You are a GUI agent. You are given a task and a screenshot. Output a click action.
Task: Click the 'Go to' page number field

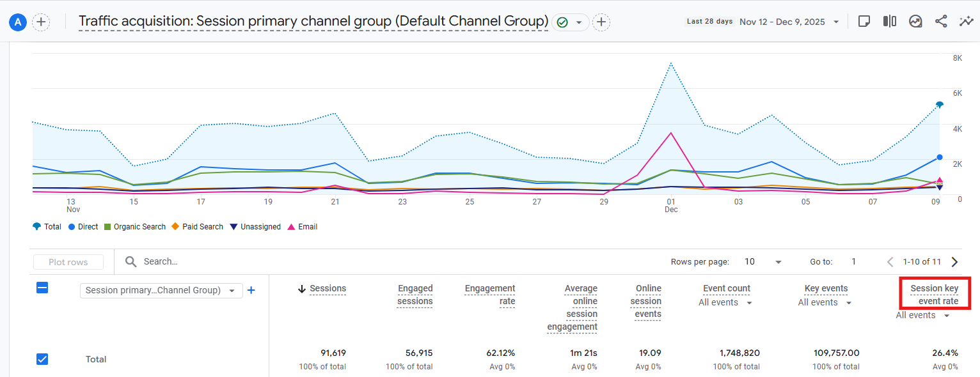click(x=854, y=262)
